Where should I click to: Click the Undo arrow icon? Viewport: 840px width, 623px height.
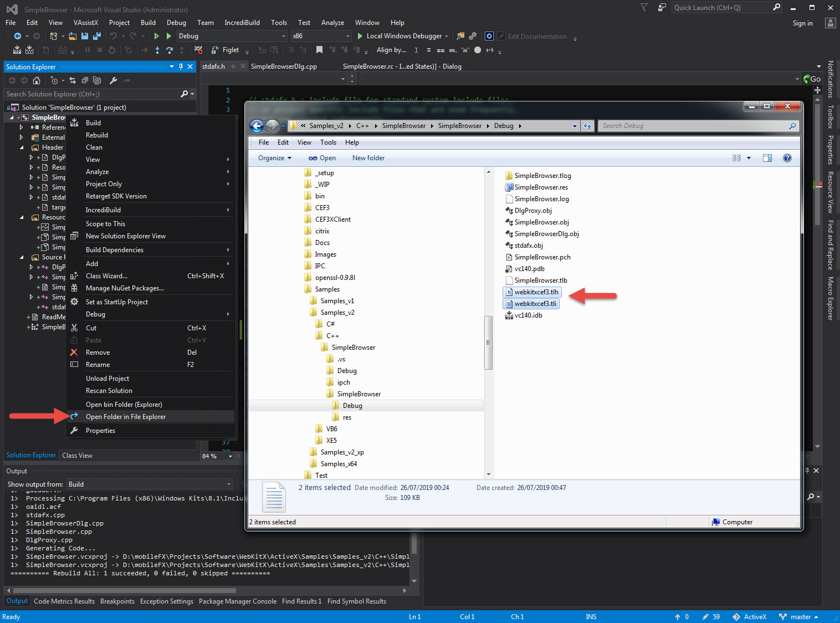click(x=113, y=36)
